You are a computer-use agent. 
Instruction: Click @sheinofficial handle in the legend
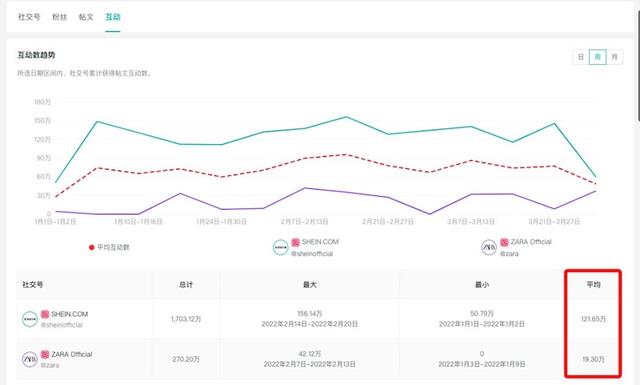(312, 254)
